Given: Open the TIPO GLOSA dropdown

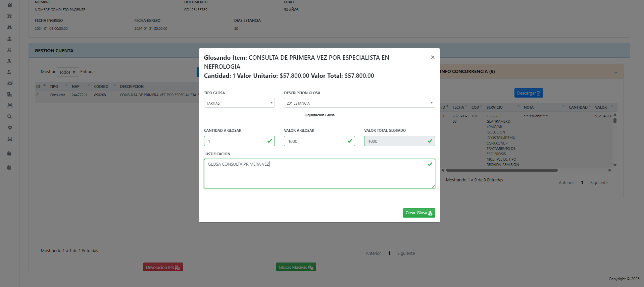Looking at the screenshot, I should pos(239,103).
